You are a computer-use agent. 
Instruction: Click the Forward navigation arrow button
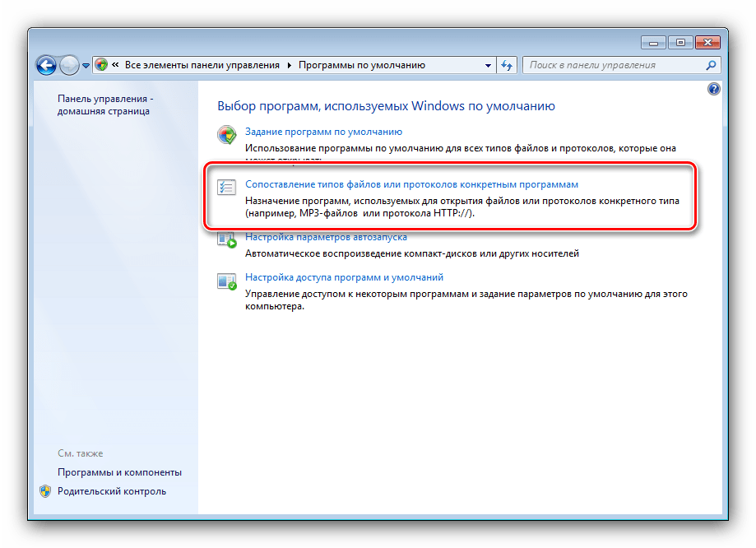point(70,65)
